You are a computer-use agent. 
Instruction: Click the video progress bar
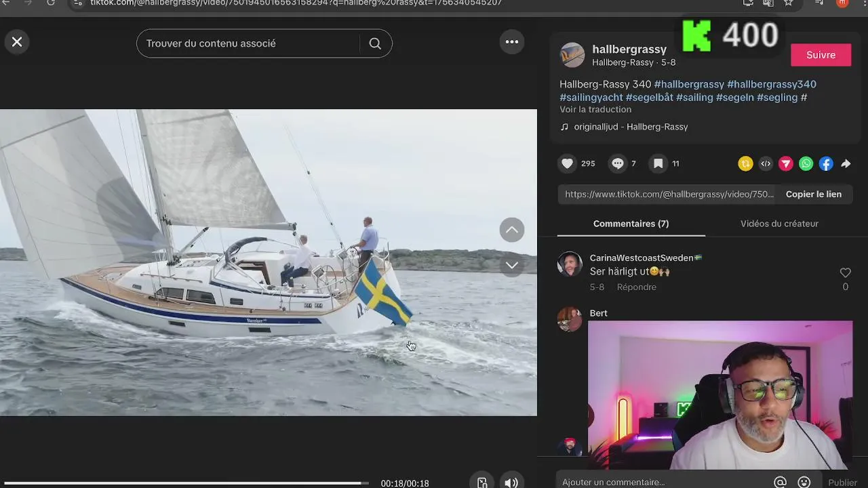[x=186, y=483]
